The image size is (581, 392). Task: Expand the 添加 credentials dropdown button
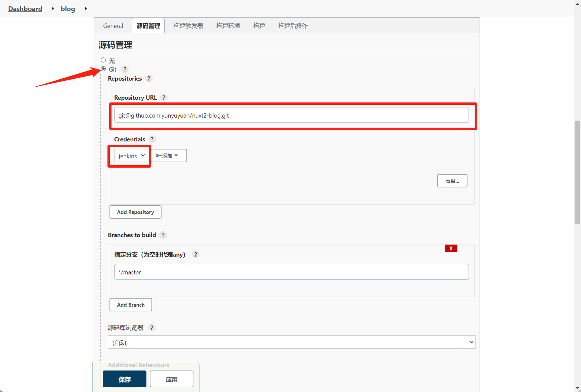pos(169,156)
